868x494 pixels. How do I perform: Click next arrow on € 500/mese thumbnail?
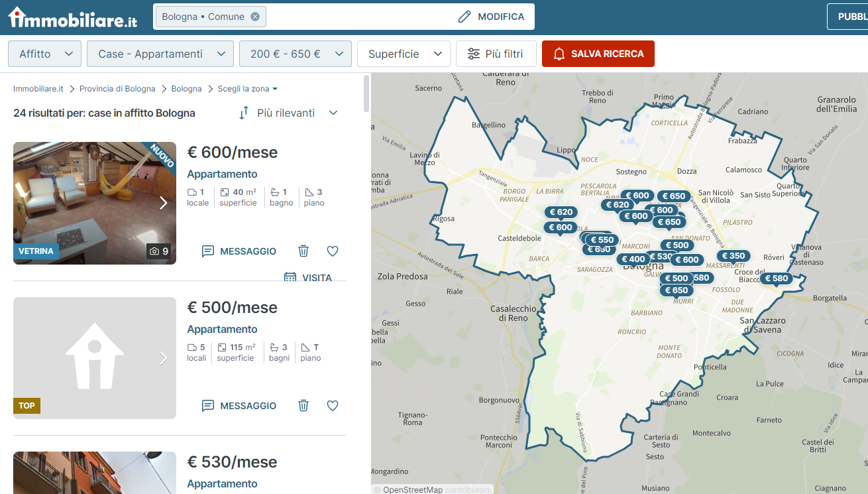(x=163, y=358)
